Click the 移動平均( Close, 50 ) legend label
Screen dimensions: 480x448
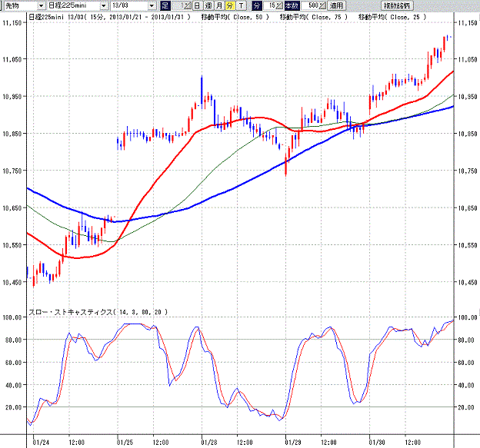(x=235, y=17)
